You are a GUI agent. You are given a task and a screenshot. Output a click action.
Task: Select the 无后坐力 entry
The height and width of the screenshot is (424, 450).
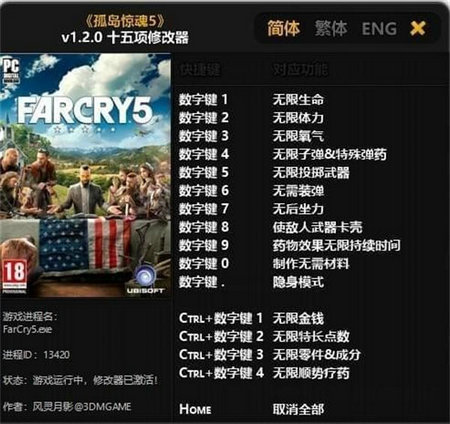pos(298,209)
